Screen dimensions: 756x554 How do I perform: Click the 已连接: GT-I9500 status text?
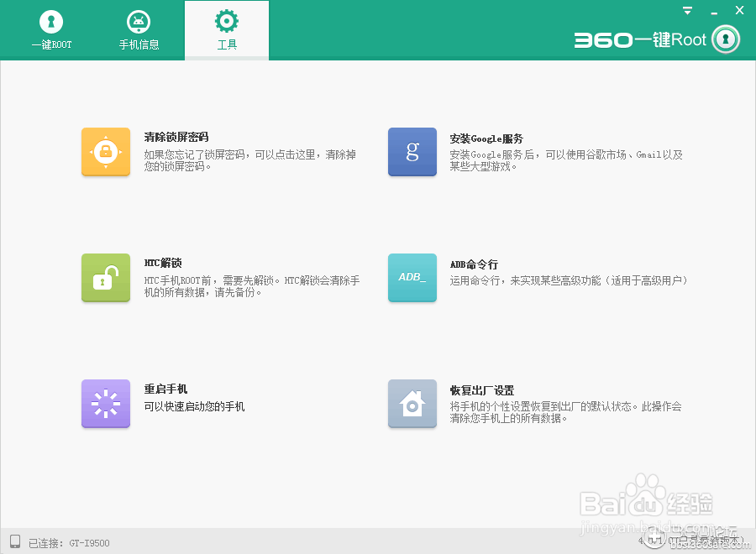coord(69,543)
